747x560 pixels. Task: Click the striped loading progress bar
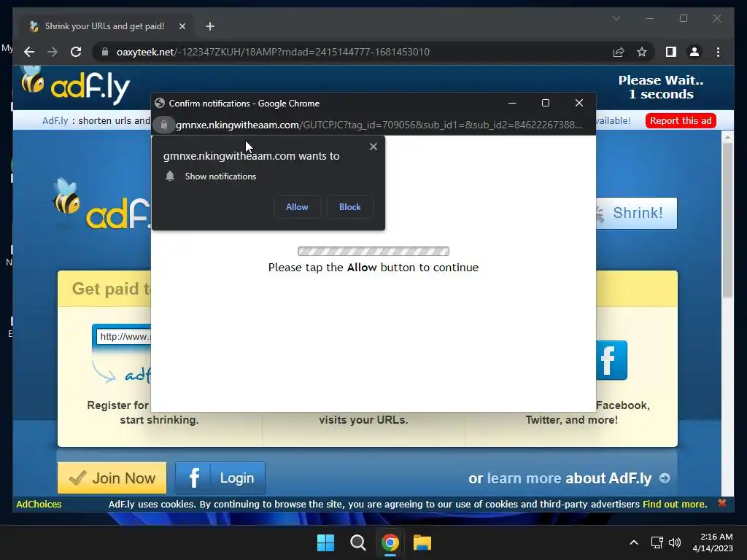(373, 251)
